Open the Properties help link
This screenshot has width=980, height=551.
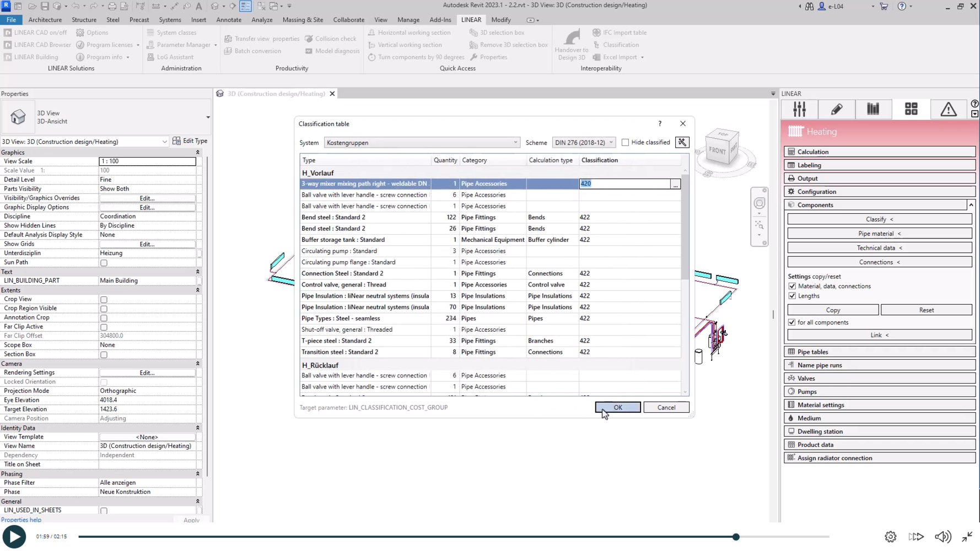21,520
